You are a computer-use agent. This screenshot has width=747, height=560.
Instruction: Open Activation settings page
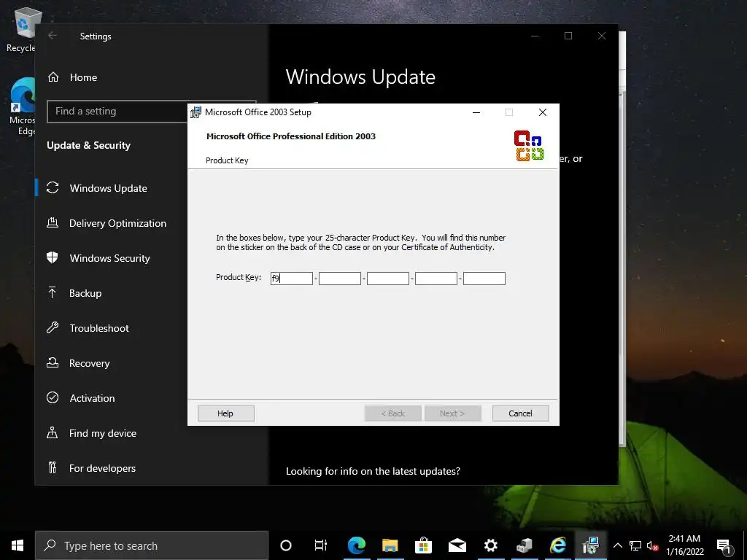tap(92, 398)
